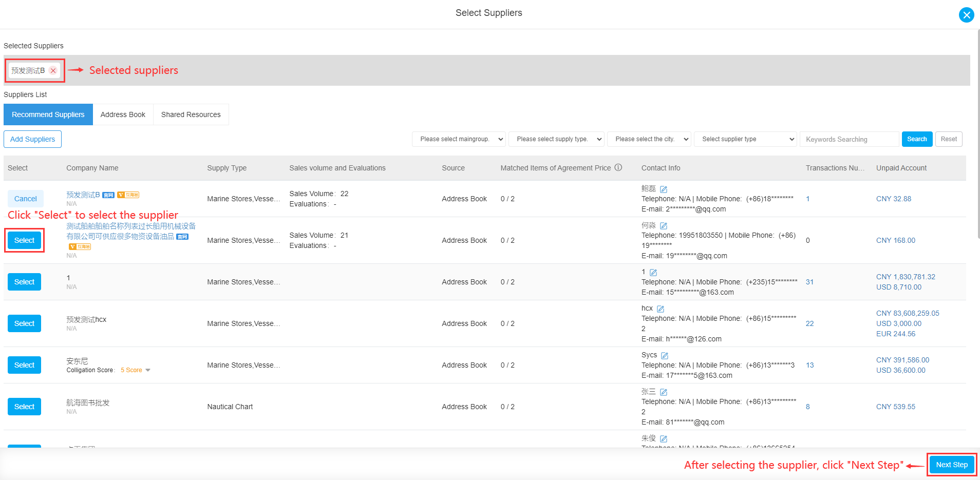Image resolution: width=980 pixels, height=480 pixels.
Task: Switch to Address Book tab
Action: point(123,114)
